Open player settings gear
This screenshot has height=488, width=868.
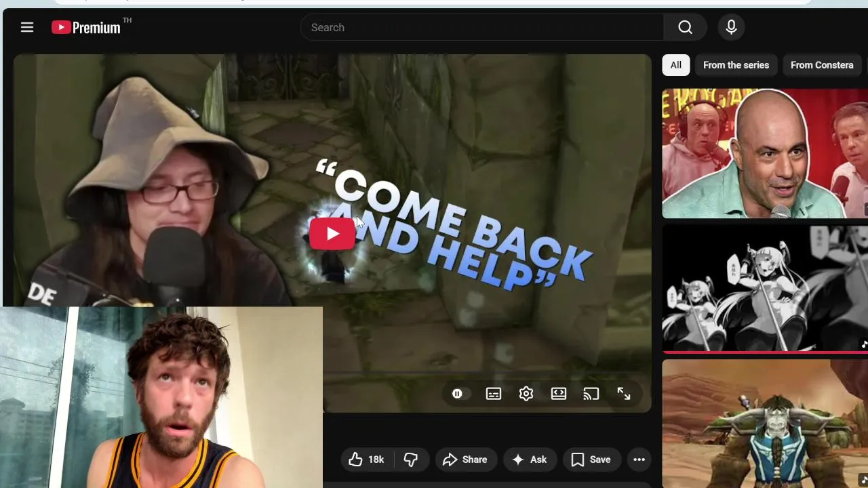click(526, 394)
